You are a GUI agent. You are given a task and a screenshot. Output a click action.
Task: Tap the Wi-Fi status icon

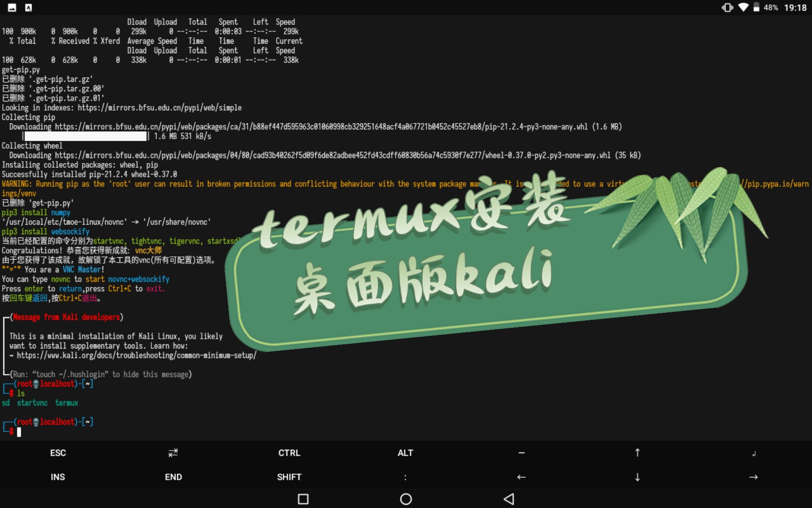pos(743,8)
